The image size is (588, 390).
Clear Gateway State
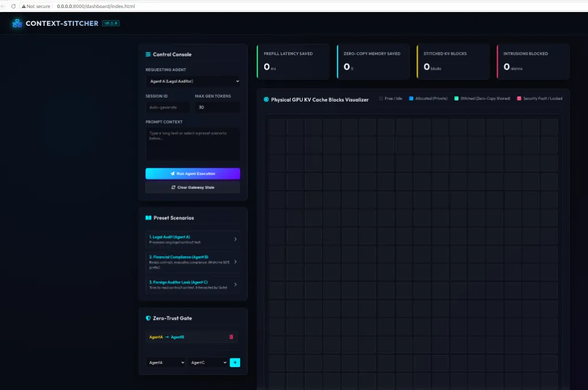pyautogui.click(x=193, y=187)
